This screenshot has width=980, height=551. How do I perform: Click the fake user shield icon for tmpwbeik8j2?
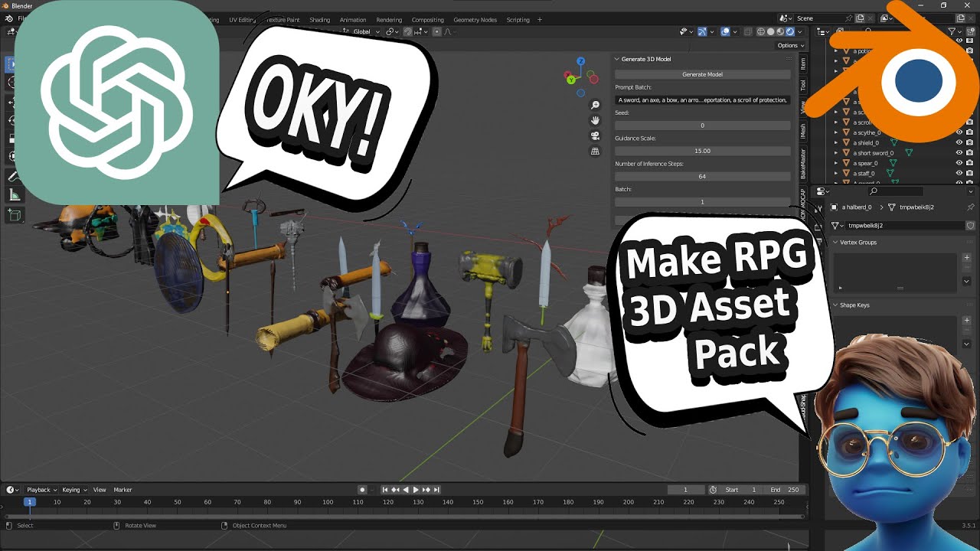click(x=970, y=226)
